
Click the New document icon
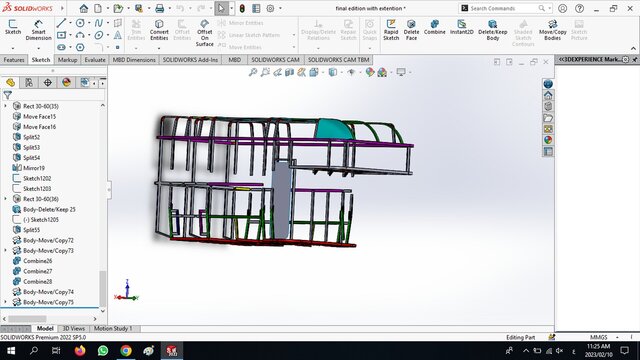point(98,8)
